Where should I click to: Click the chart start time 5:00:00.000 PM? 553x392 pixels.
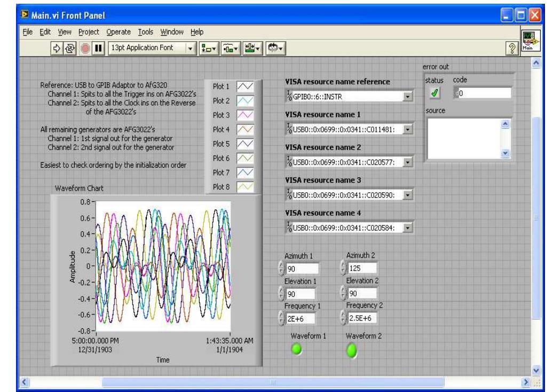[x=95, y=341]
